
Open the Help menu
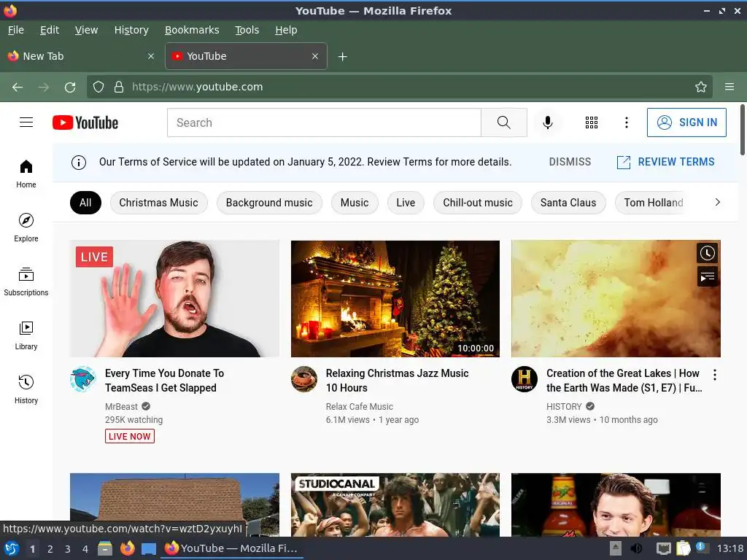tap(286, 30)
